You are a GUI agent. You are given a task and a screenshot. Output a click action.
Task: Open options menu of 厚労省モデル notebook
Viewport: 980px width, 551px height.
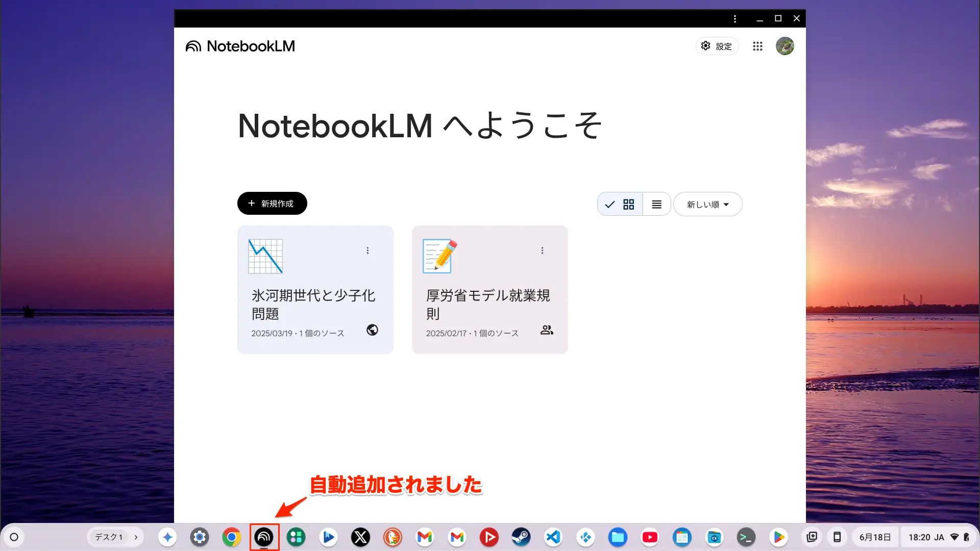542,251
